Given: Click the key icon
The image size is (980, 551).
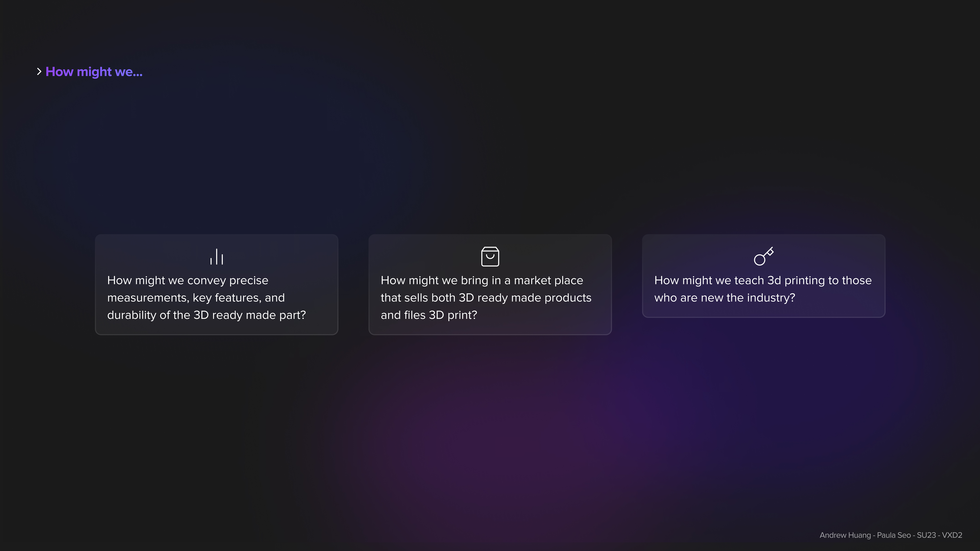Looking at the screenshot, I should [764, 256].
